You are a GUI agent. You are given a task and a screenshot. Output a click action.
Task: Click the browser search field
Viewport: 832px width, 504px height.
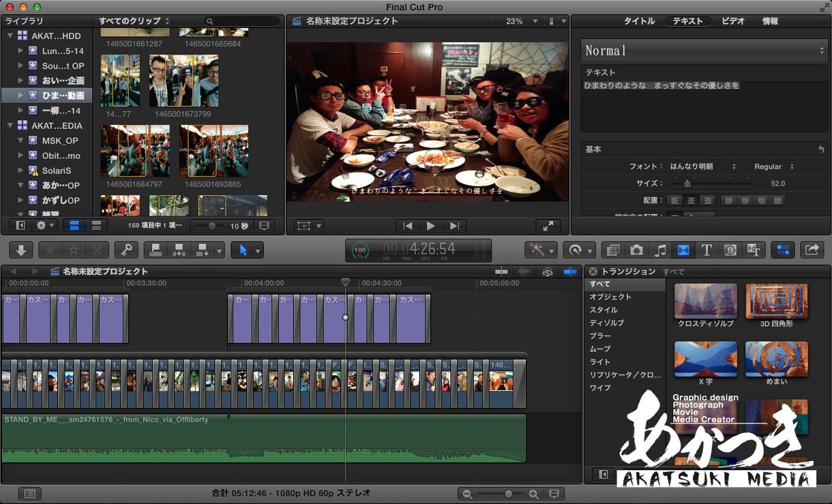[x=243, y=21]
